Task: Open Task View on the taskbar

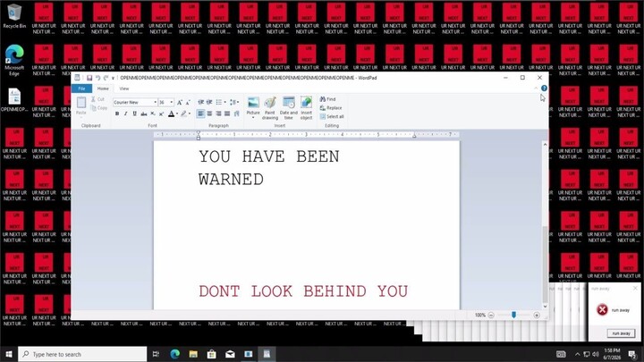Action: (x=156, y=354)
